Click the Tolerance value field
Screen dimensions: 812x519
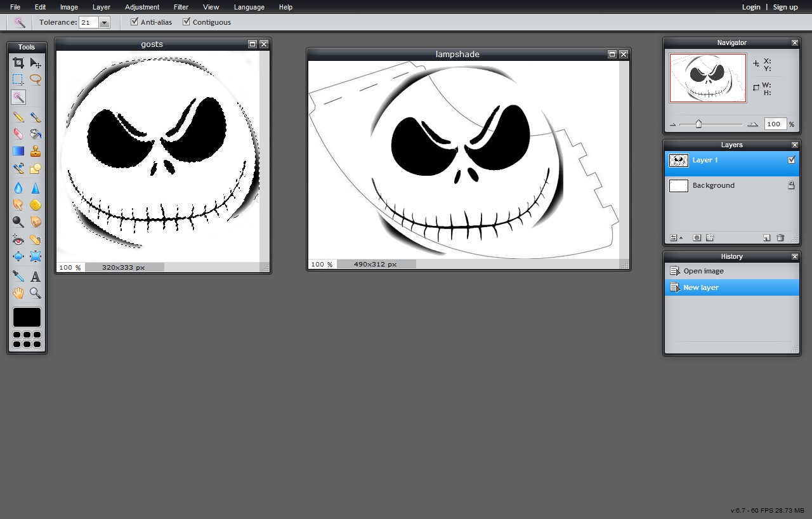tap(88, 22)
